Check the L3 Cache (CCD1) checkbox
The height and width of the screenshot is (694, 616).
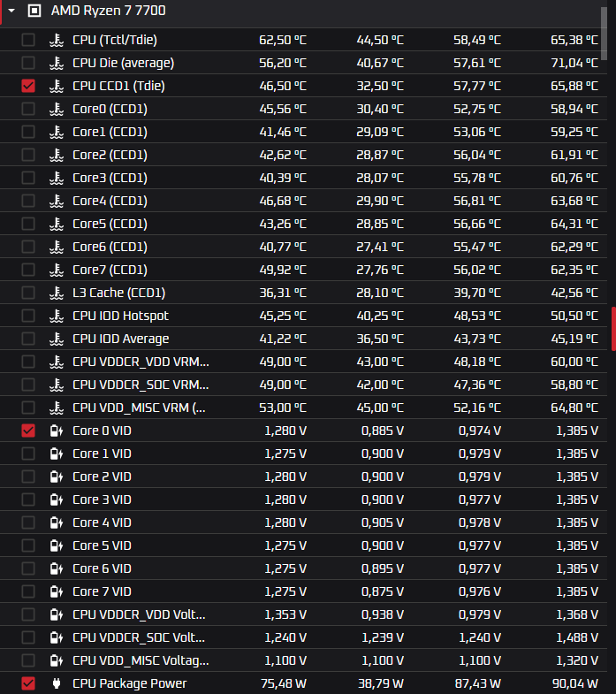click(28, 293)
